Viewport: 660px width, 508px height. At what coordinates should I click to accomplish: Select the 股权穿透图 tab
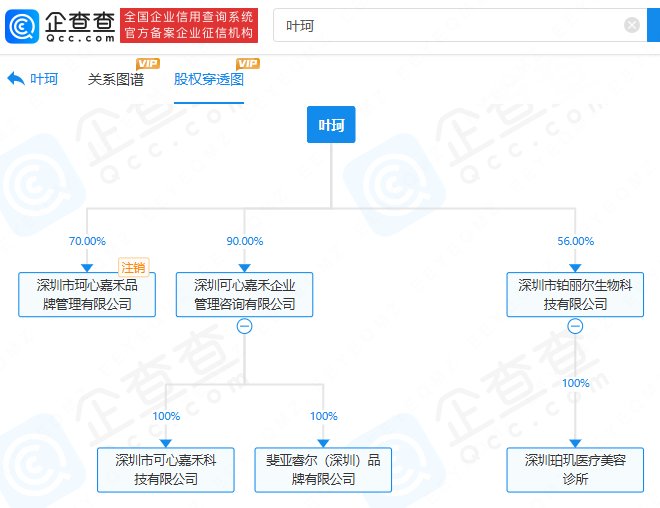click(209, 79)
